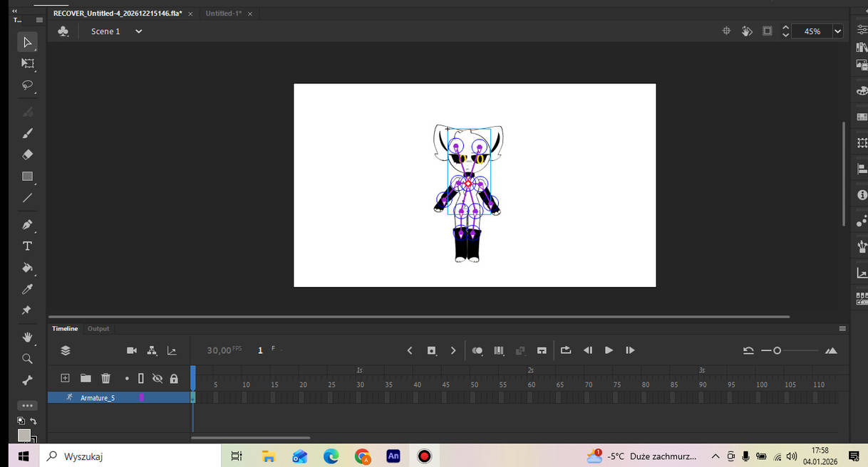Click the zoom stepper arrows
The image size is (868, 467).
pyautogui.click(x=785, y=31)
